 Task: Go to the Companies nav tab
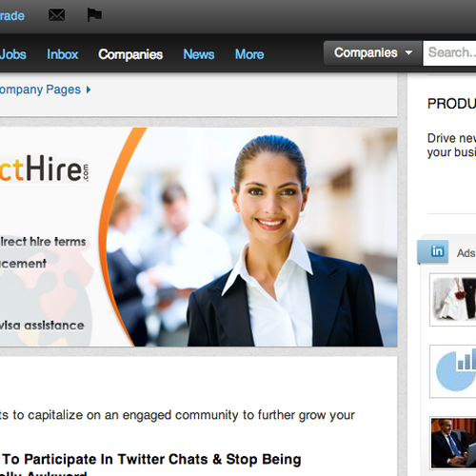[x=130, y=54]
